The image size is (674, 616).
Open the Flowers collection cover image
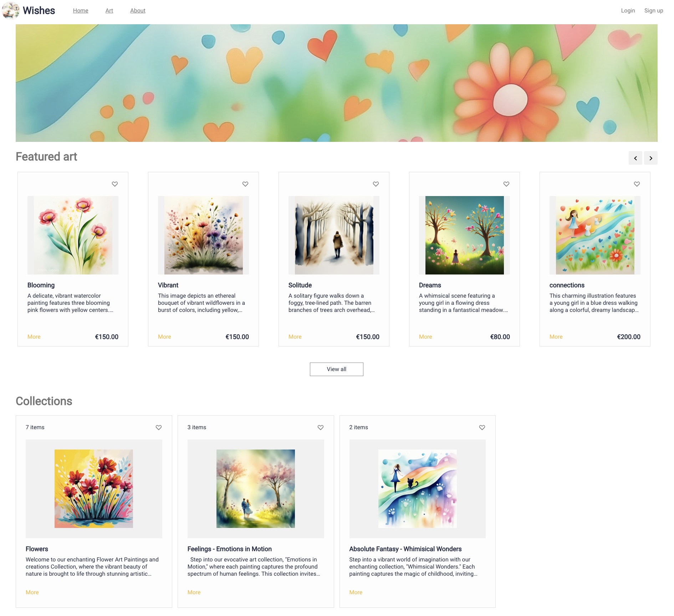click(94, 489)
